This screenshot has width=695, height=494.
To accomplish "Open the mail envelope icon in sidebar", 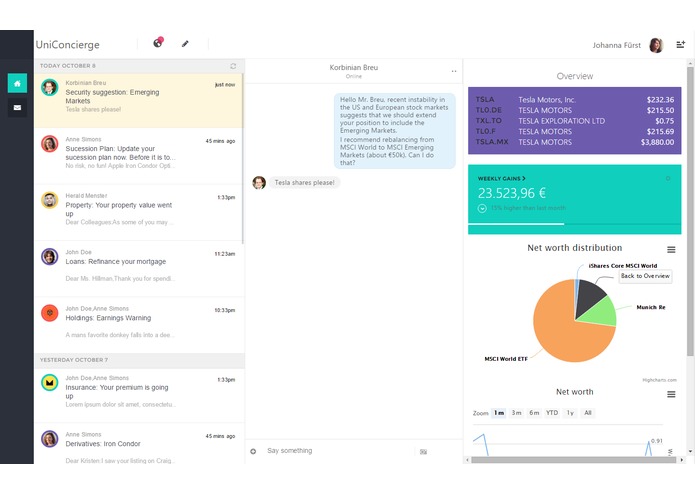I will pyautogui.click(x=17, y=108).
